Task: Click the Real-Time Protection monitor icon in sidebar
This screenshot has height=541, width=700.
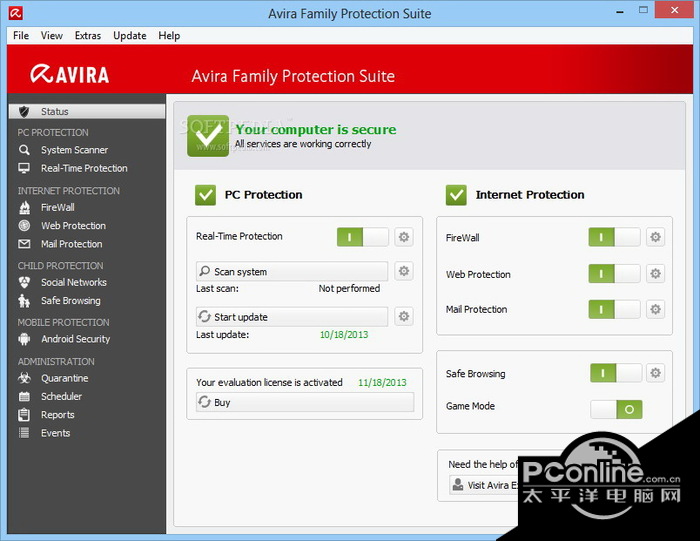Action: pos(24,168)
